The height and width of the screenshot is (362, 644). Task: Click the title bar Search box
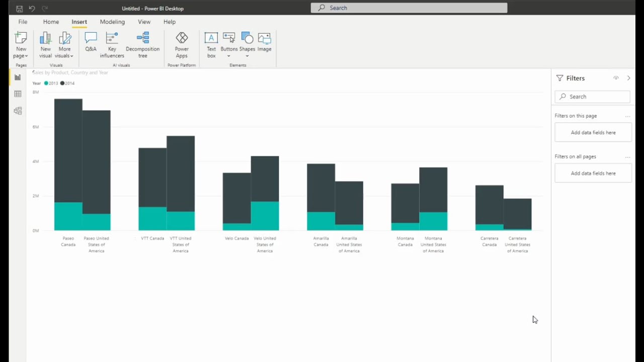tap(409, 8)
